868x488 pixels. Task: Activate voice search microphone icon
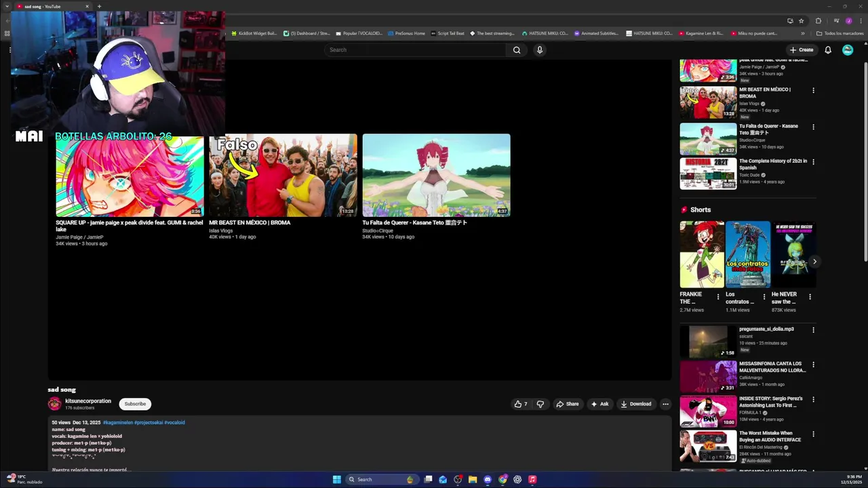(540, 49)
